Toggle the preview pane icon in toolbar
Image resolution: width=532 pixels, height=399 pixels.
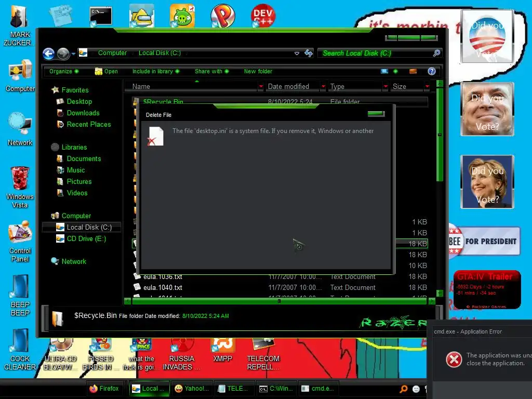413,71
